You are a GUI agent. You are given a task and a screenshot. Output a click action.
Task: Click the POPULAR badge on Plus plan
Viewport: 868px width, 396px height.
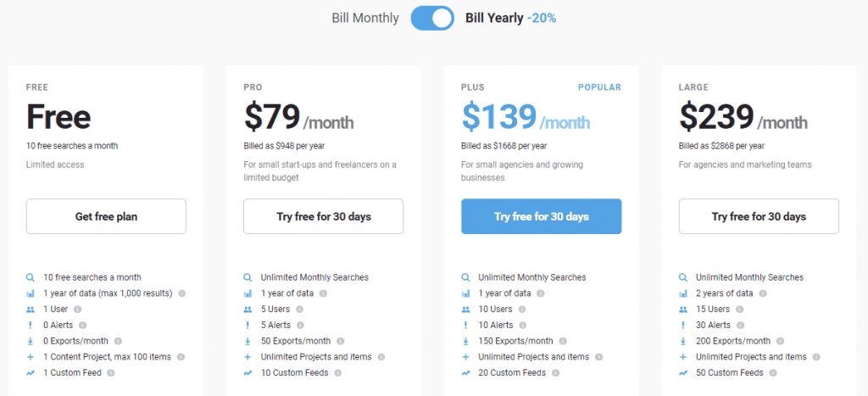click(x=599, y=87)
